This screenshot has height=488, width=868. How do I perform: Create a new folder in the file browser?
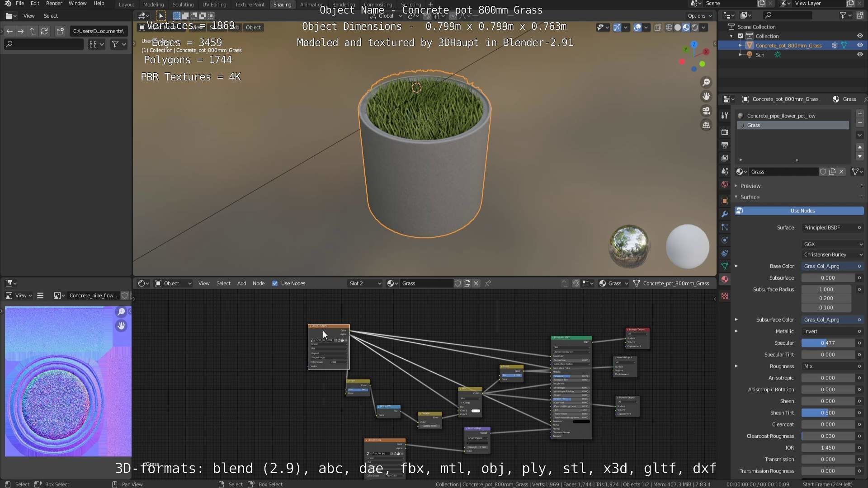(60, 31)
